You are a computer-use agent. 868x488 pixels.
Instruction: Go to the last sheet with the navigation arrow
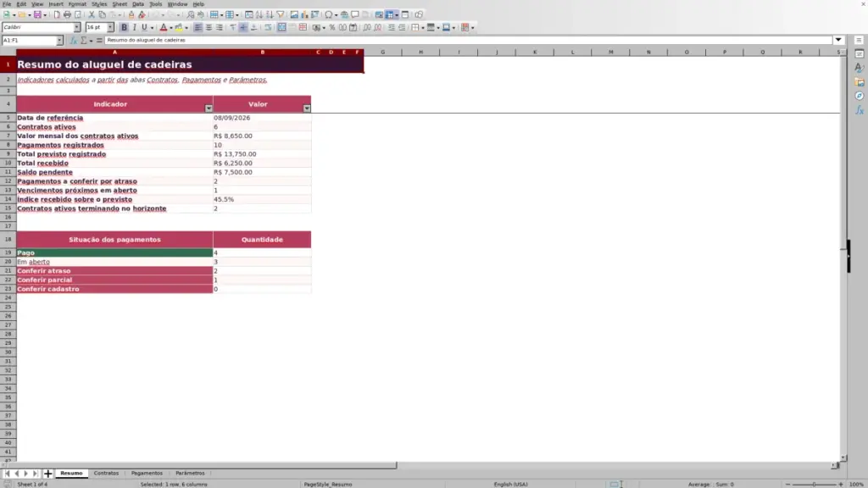click(x=35, y=473)
